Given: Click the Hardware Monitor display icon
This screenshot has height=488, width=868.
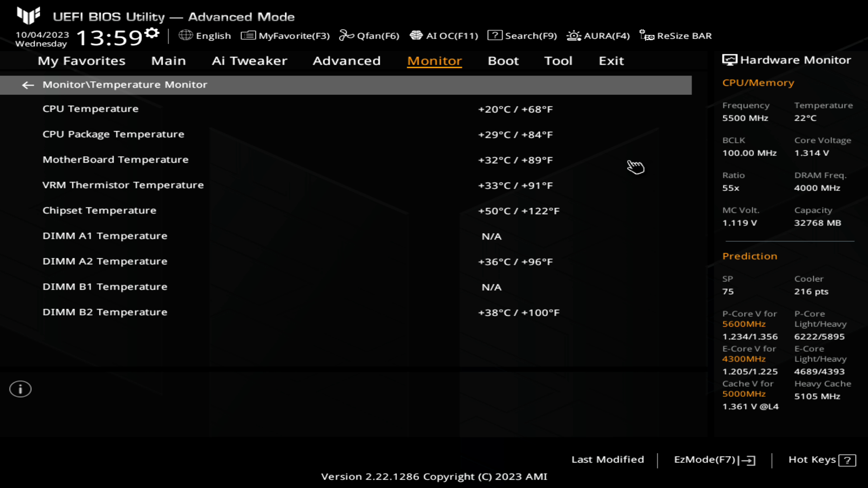Looking at the screenshot, I should [x=730, y=60].
